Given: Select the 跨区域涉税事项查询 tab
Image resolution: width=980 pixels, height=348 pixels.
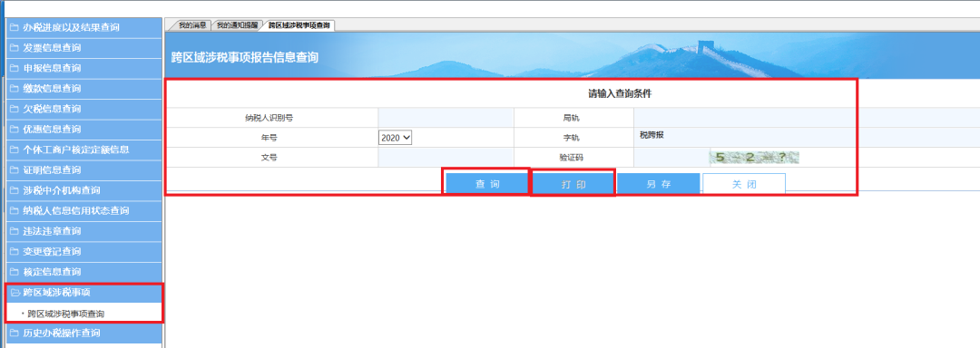Looking at the screenshot, I should coord(299,25).
